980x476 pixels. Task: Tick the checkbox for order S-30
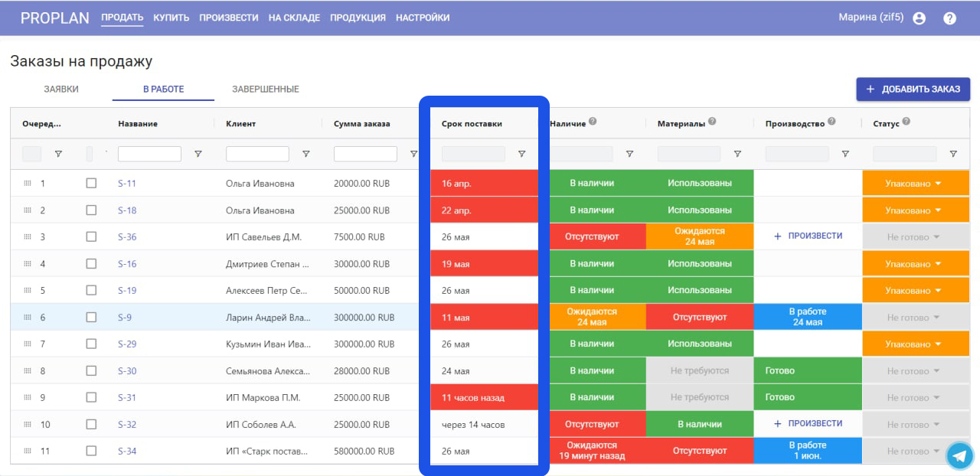[x=91, y=370]
